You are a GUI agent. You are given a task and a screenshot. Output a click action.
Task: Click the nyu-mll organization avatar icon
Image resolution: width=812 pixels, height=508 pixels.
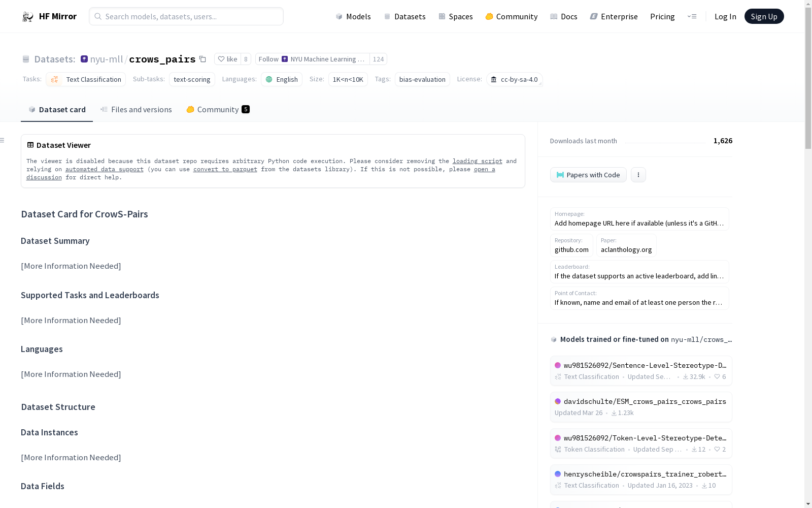point(84,59)
